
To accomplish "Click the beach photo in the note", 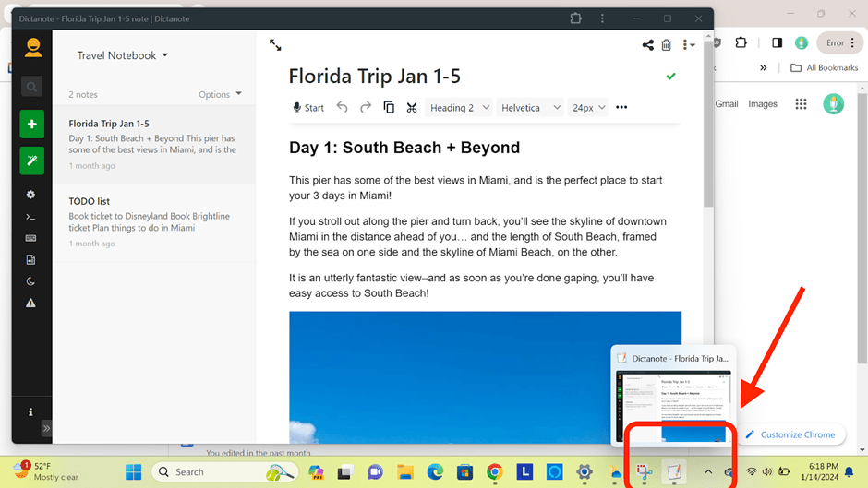I will click(x=485, y=376).
